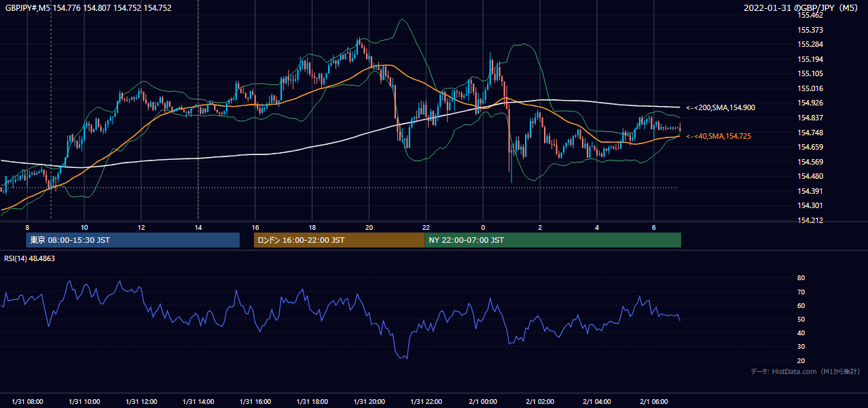
Task: Click the 1/31 14:00 time label
Action: (198, 402)
